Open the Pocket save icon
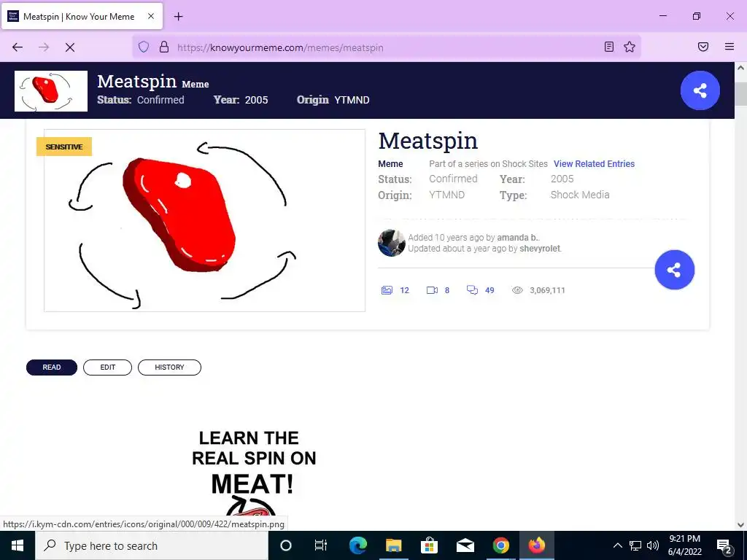Image resolution: width=747 pixels, height=560 pixels. click(703, 47)
